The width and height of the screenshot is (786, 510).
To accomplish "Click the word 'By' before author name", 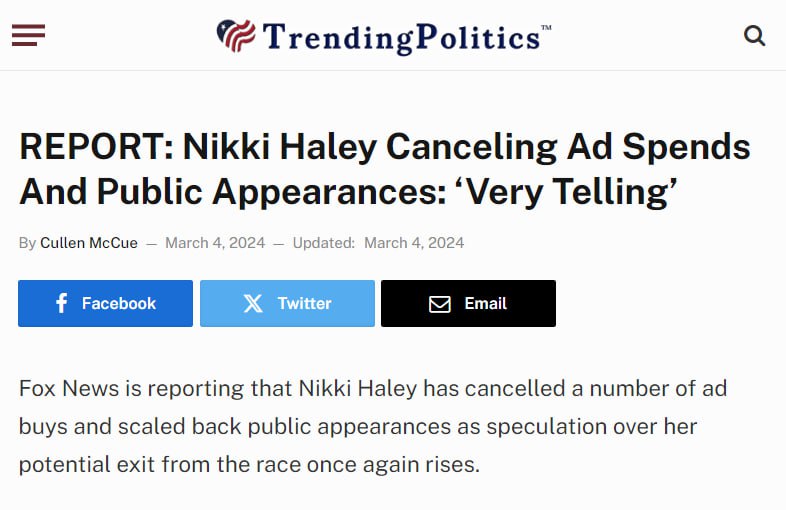I will click(x=27, y=243).
